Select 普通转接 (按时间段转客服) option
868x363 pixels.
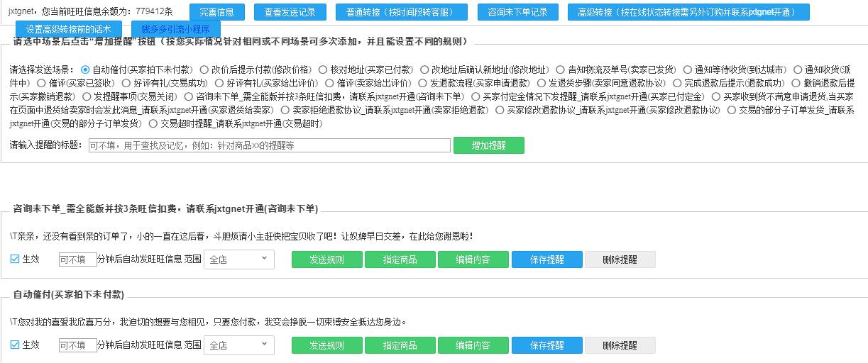[x=402, y=12]
